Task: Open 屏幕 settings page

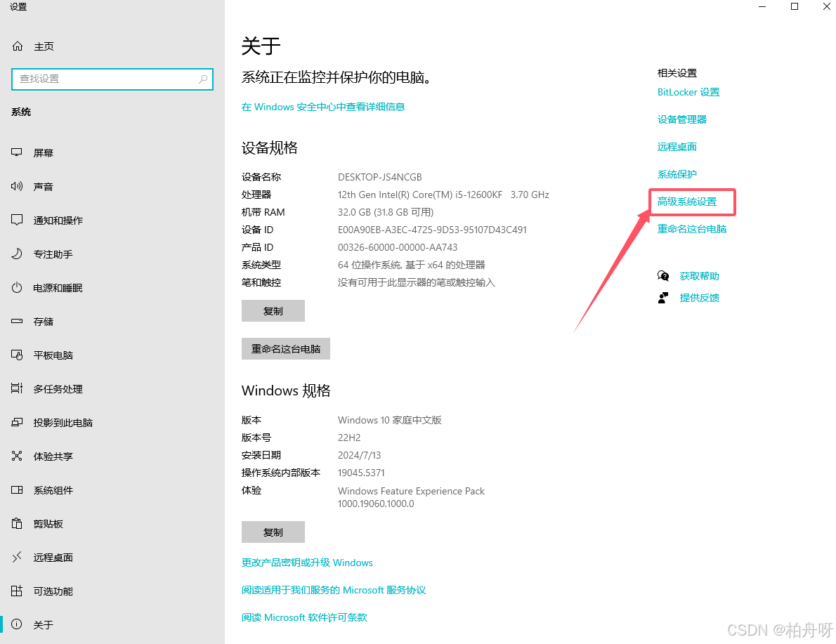Action: point(43,153)
